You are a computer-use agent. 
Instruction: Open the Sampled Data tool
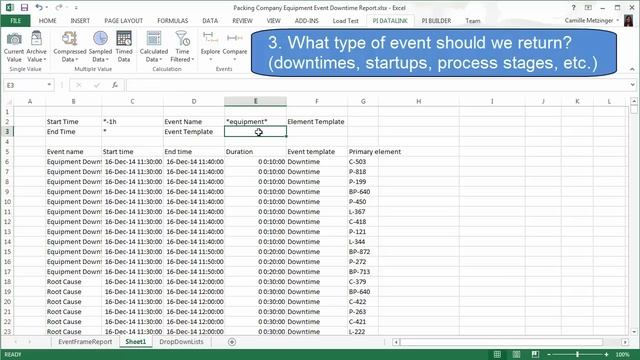100,47
